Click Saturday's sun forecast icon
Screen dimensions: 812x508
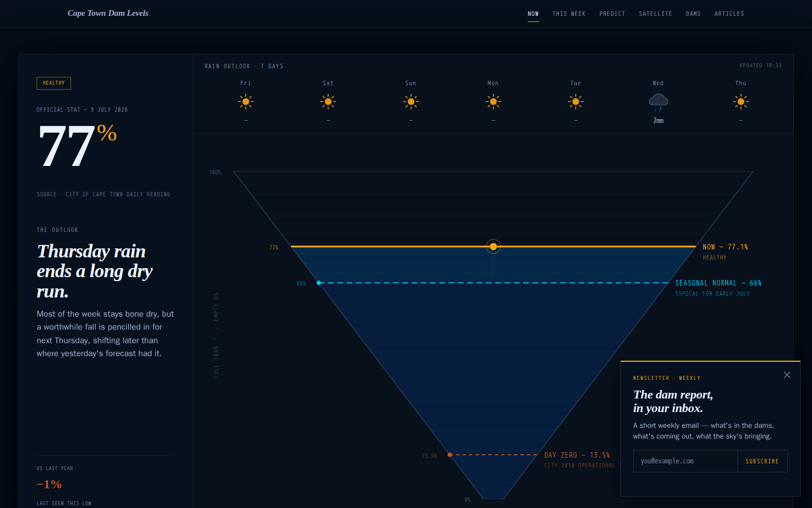328,102
